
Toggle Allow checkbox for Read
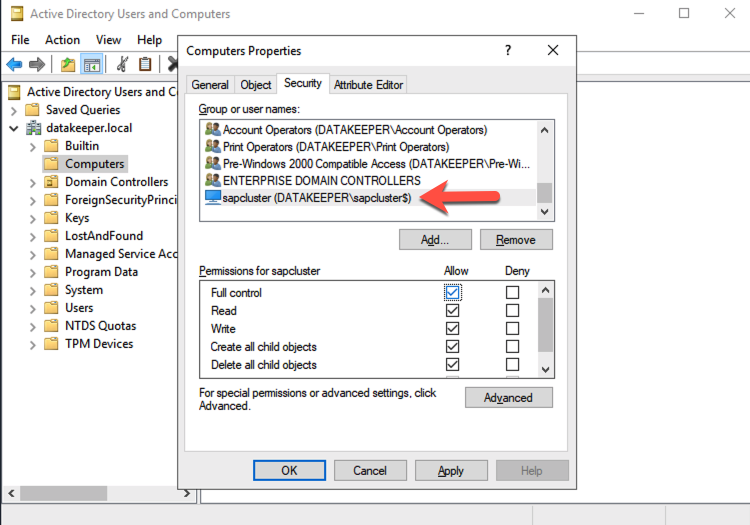pyautogui.click(x=452, y=310)
